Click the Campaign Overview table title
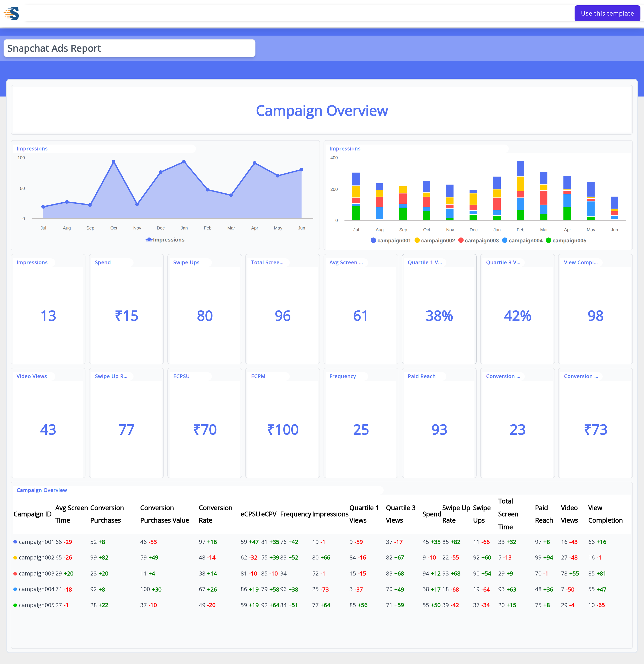 pyautogui.click(x=42, y=490)
